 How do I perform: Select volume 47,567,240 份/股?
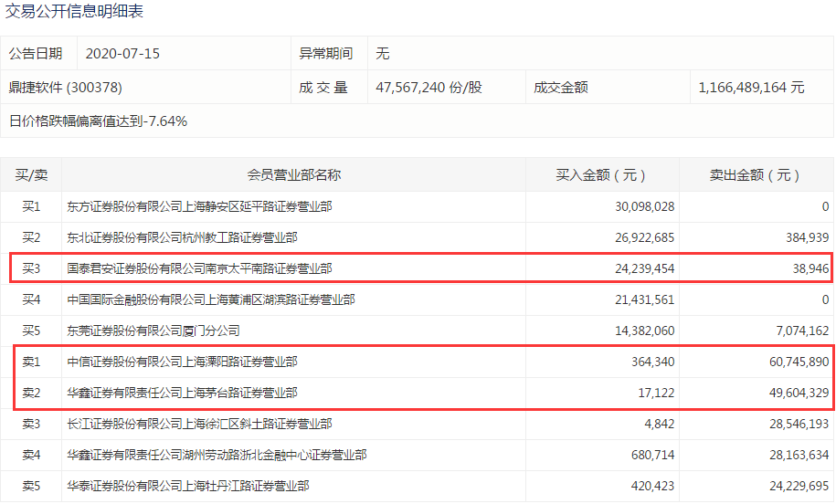pyautogui.click(x=429, y=88)
